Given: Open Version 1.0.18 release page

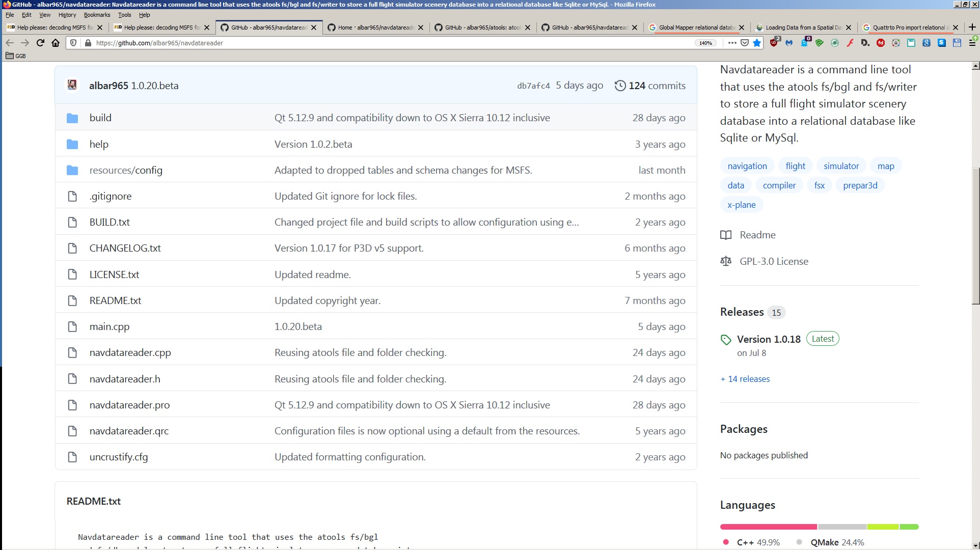Looking at the screenshot, I should pos(768,339).
